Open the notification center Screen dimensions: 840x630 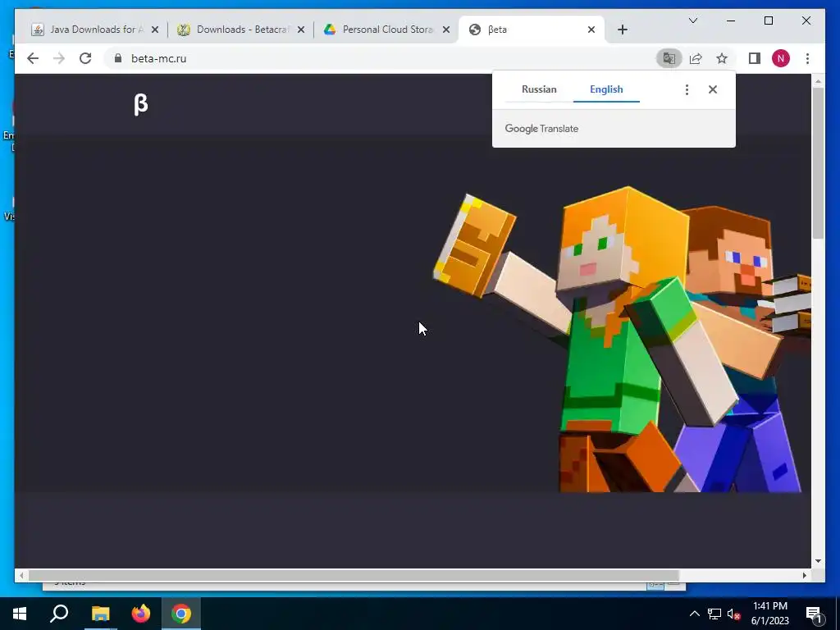(815, 614)
